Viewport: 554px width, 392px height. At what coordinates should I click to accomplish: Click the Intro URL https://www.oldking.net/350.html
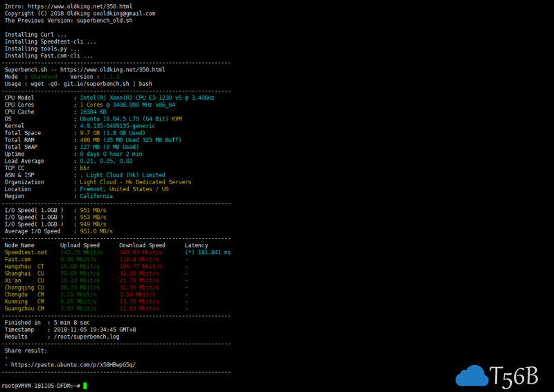tap(80, 6)
